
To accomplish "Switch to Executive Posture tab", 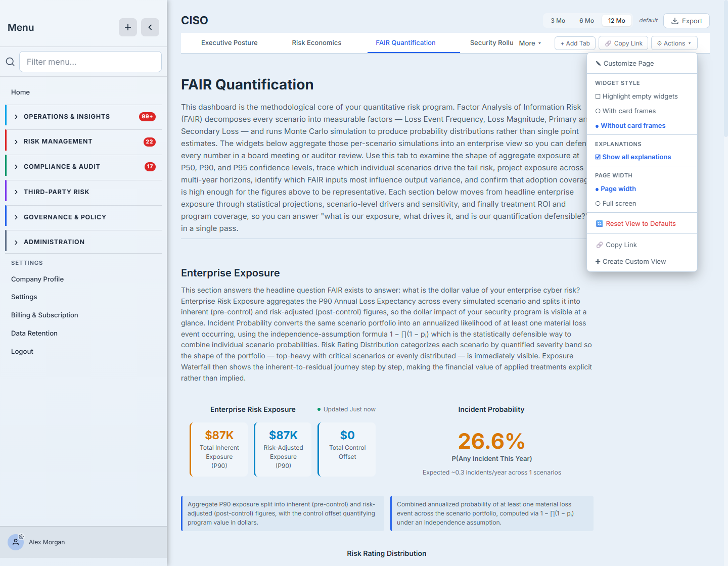I will (x=229, y=43).
